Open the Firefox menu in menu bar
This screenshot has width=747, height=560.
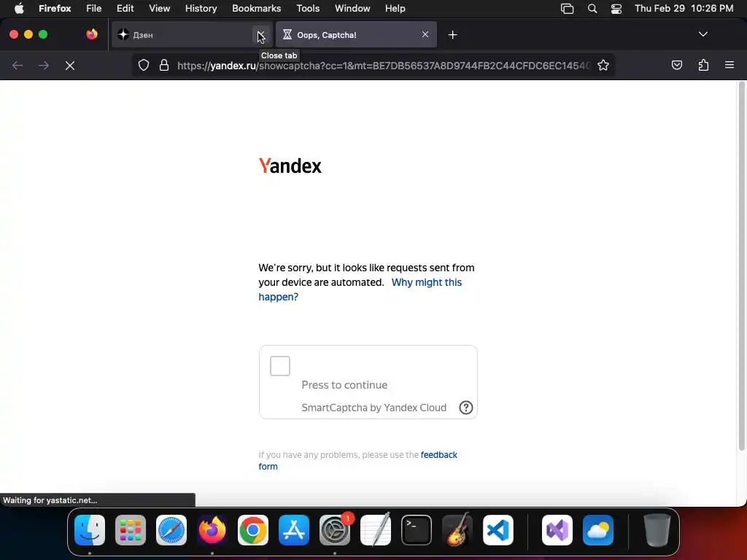click(x=55, y=8)
